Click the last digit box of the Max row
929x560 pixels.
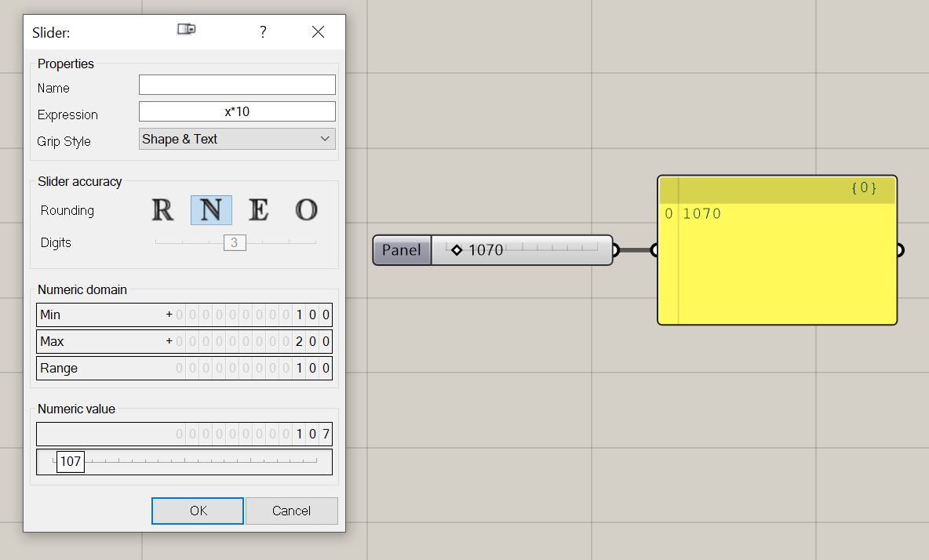point(325,341)
